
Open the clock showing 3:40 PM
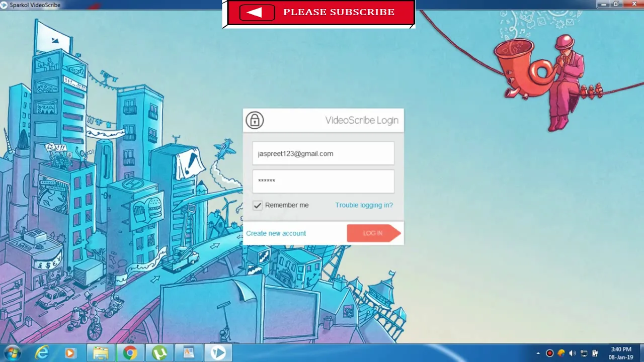[x=621, y=353]
